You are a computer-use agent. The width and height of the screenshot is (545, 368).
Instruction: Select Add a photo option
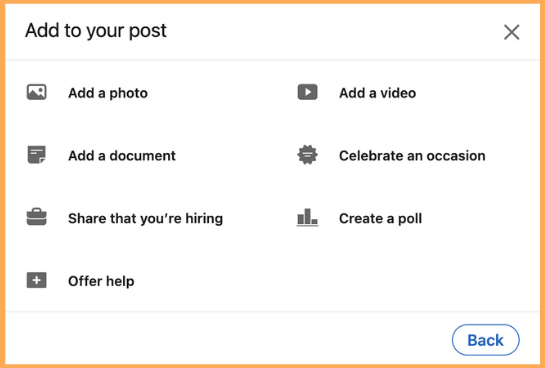tap(108, 93)
